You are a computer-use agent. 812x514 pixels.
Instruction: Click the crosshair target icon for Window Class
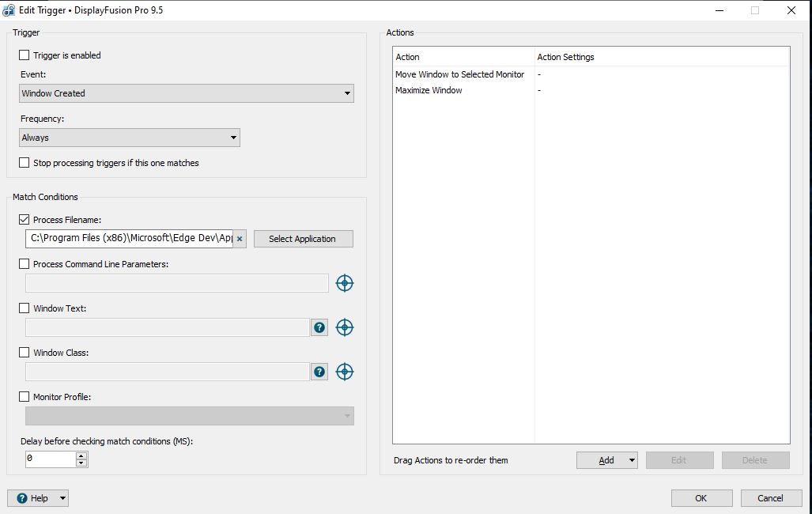click(344, 372)
